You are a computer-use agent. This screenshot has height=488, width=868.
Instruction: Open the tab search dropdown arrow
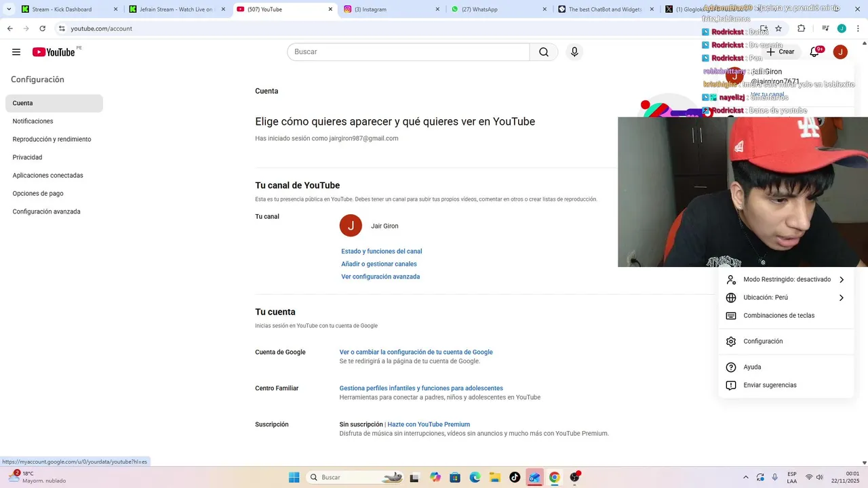click(9, 9)
